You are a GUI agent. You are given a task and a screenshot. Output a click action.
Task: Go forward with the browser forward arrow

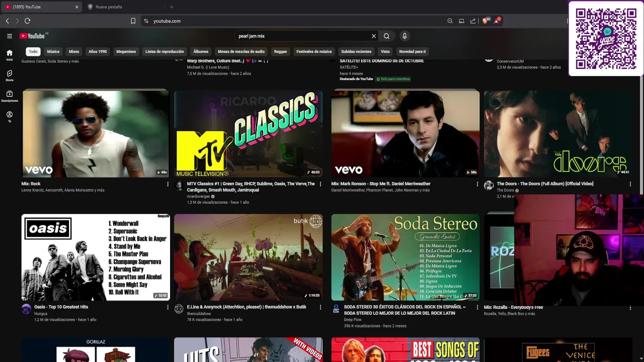click(x=17, y=21)
